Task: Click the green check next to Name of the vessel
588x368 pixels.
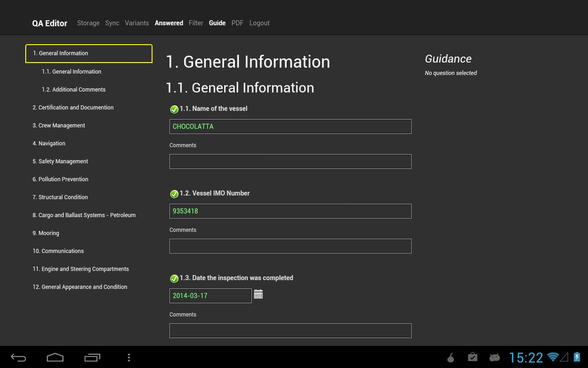Action: click(x=174, y=109)
